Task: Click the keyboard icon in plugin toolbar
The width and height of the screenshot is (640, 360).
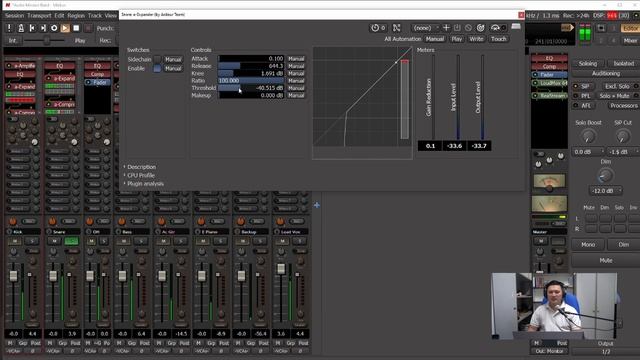Action: [516, 27]
